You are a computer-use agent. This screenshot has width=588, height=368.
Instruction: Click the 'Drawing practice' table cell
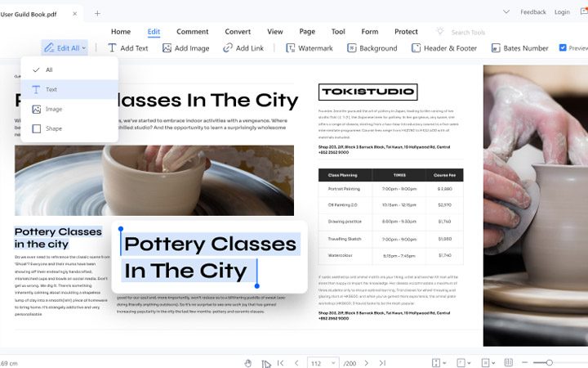coord(345,222)
